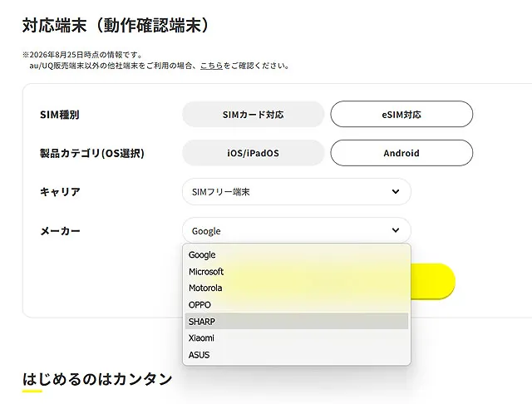Select highlighted SHARP from maker list
Image resolution: width=532 pixels, height=404 pixels.
click(297, 321)
